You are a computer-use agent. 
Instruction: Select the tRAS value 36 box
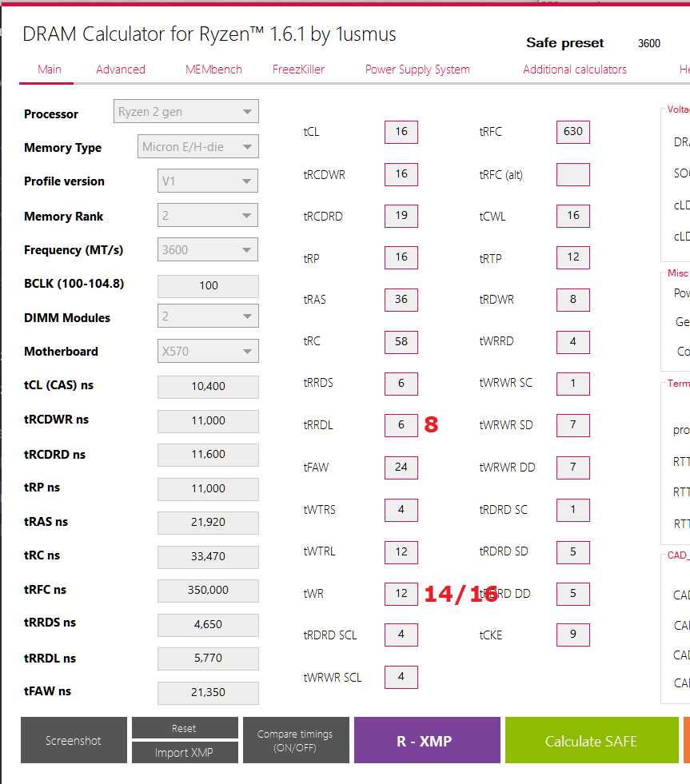click(401, 300)
